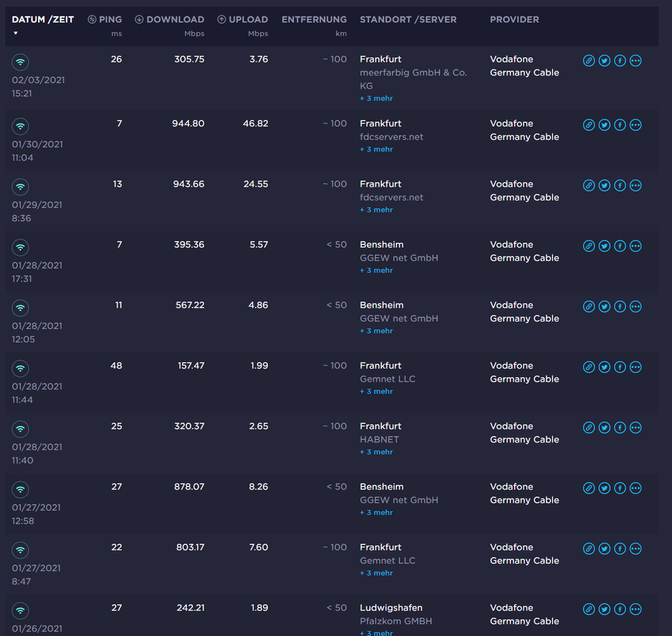This screenshot has height=636, width=672.
Task: Select download value 305.75
Action: 189,59
